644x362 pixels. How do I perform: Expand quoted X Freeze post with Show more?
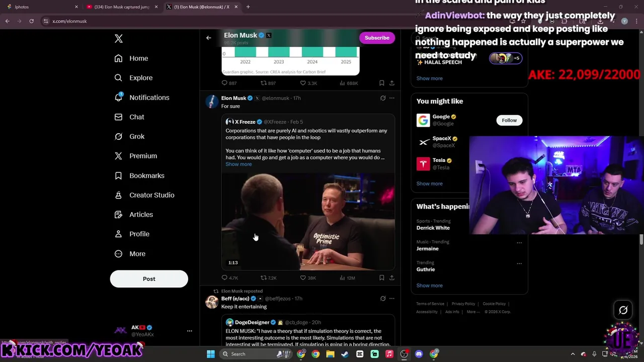[x=238, y=164]
